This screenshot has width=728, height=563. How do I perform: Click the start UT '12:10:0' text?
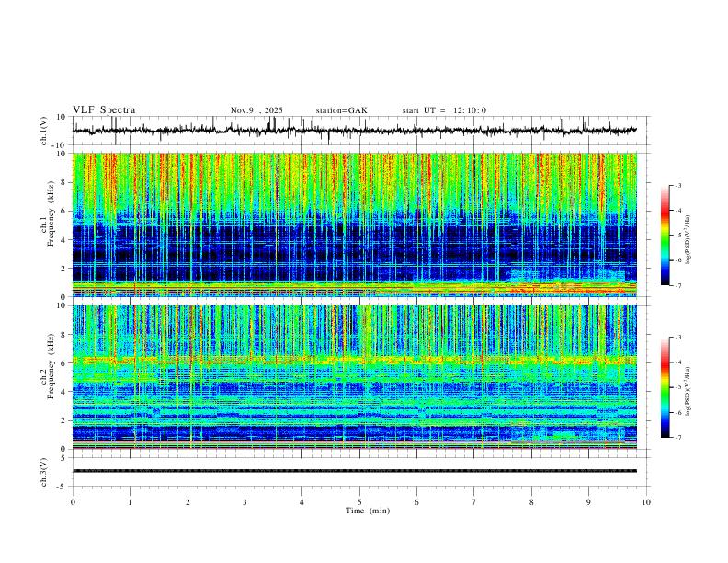(470, 110)
